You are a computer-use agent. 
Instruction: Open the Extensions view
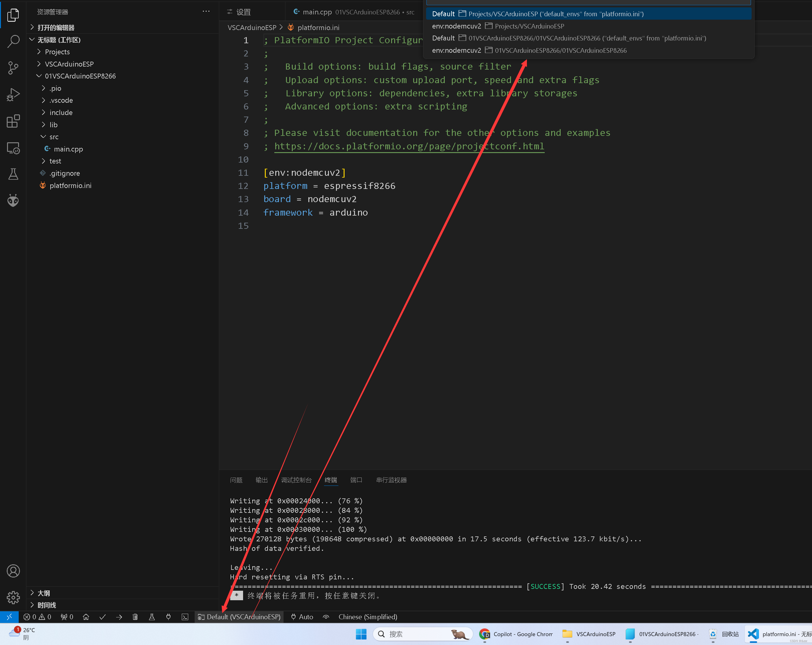[x=13, y=121]
